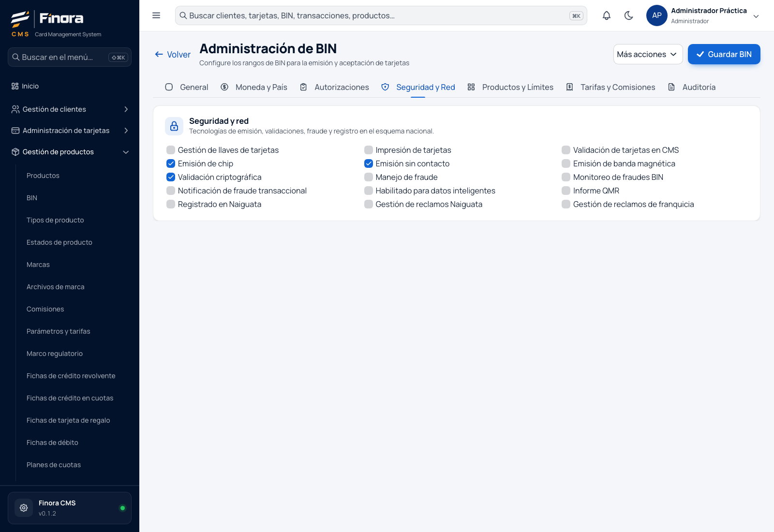
Task: Click the Buscar en el menú field
Action: pos(70,57)
